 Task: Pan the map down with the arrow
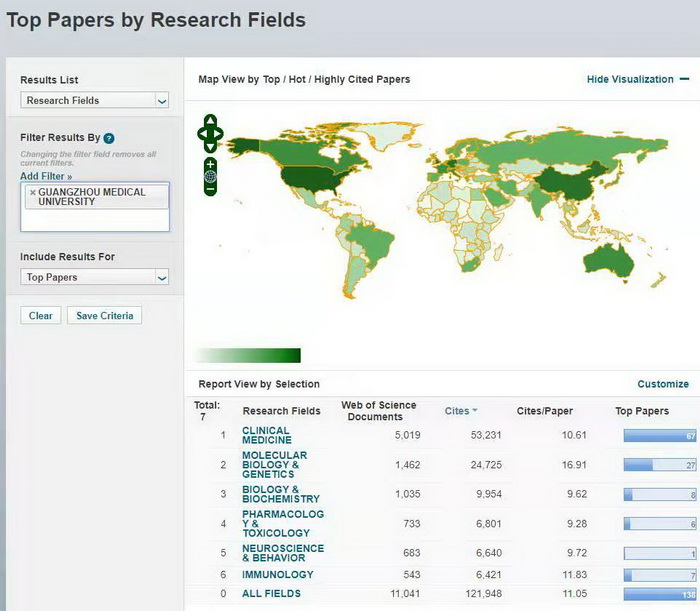coord(210,145)
